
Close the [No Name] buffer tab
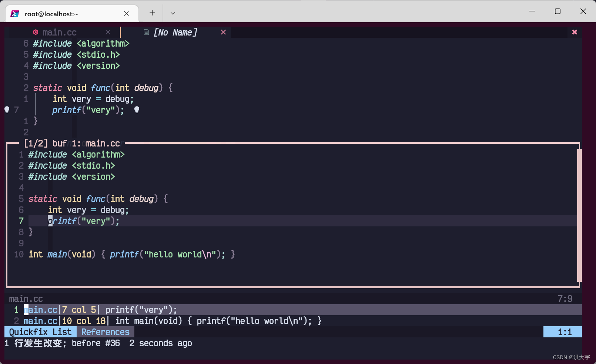pos(223,32)
